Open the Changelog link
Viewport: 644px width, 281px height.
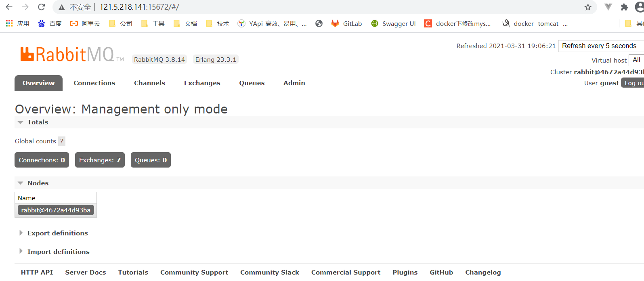pyautogui.click(x=483, y=272)
